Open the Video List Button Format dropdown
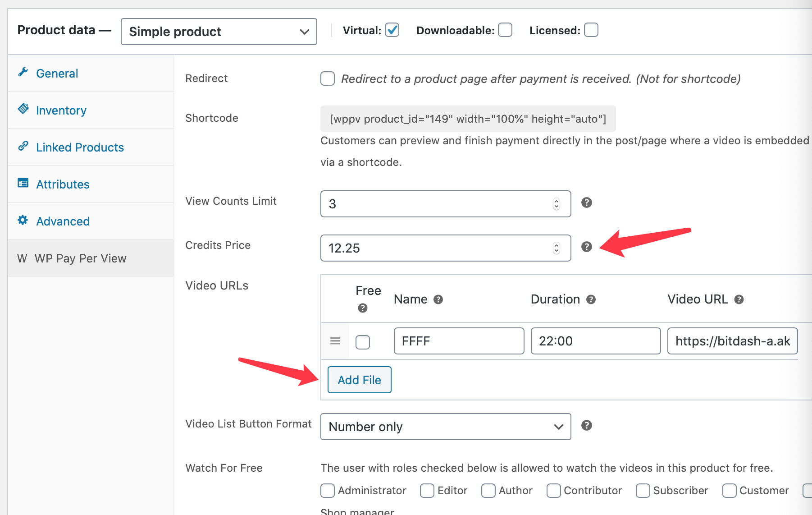Viewport: 812px width, 515px height. click(445, 426)
